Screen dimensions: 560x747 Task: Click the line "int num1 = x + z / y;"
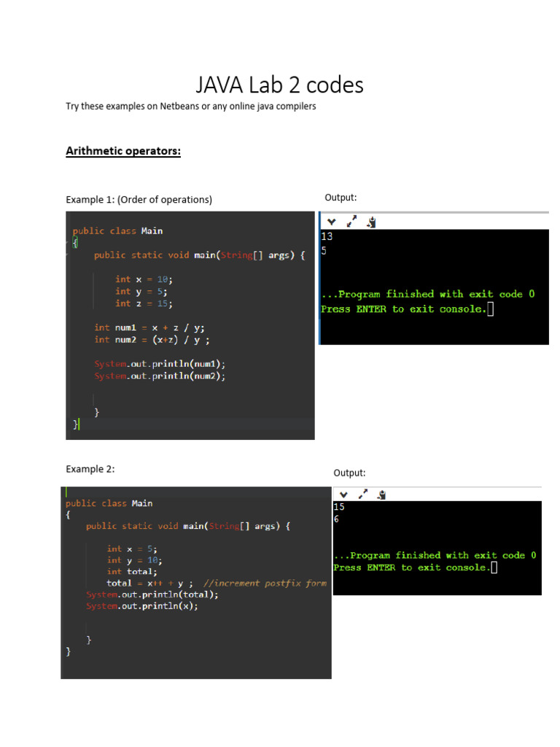tap(149, 328)
